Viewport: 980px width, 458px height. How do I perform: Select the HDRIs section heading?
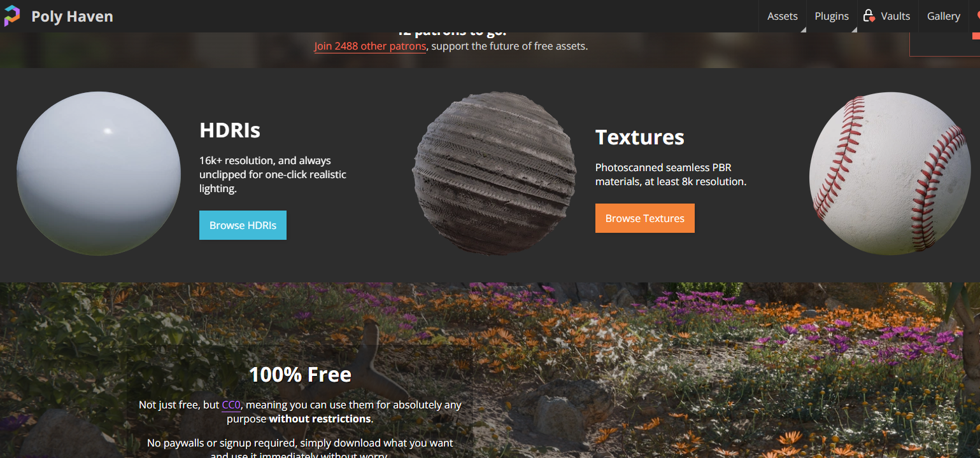coord(230,130)
